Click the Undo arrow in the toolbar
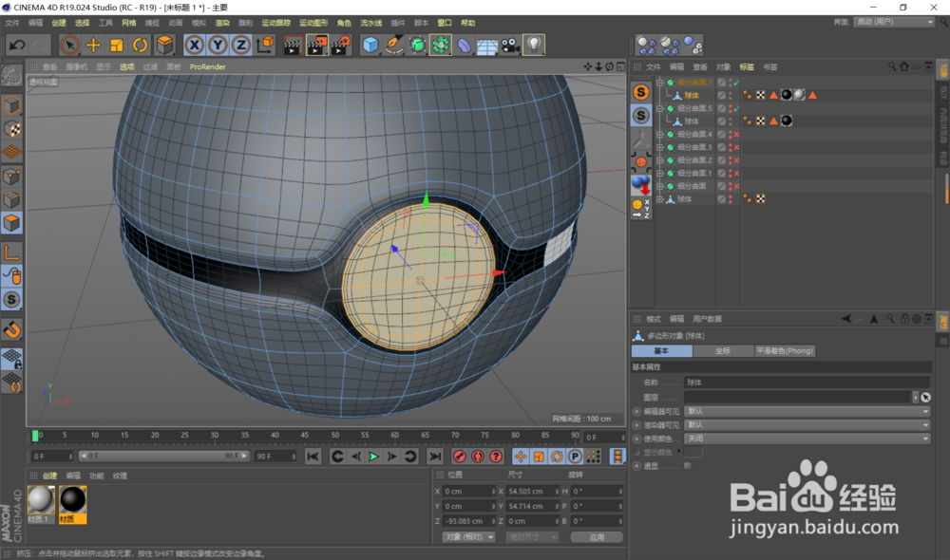 click(16, 45)
